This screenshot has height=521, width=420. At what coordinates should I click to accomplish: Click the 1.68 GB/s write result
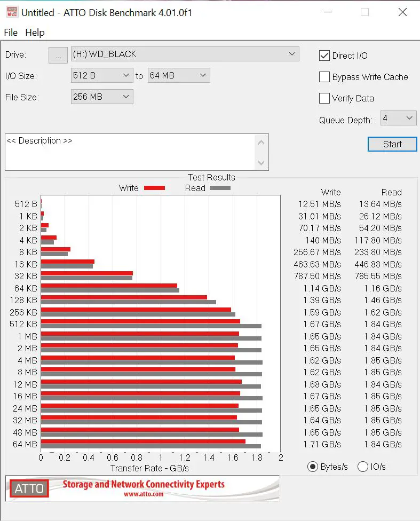322,384
